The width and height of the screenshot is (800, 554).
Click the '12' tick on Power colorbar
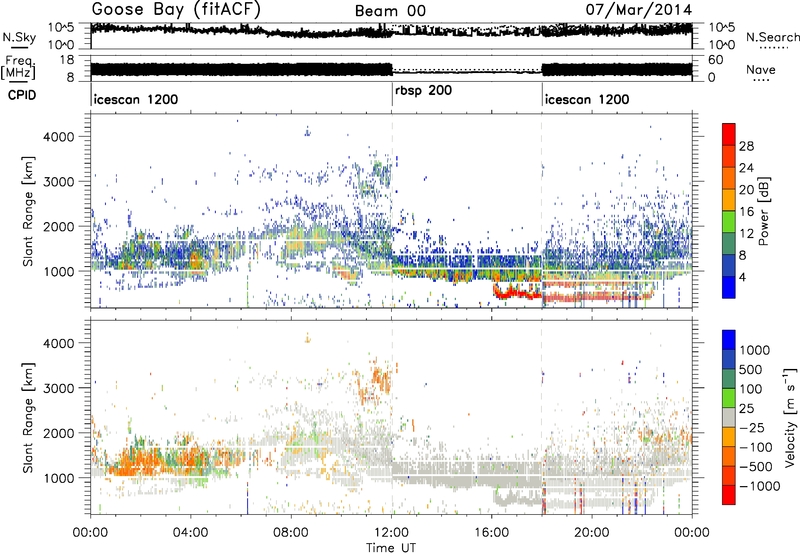pyautogui.click(x=746, y=234)
